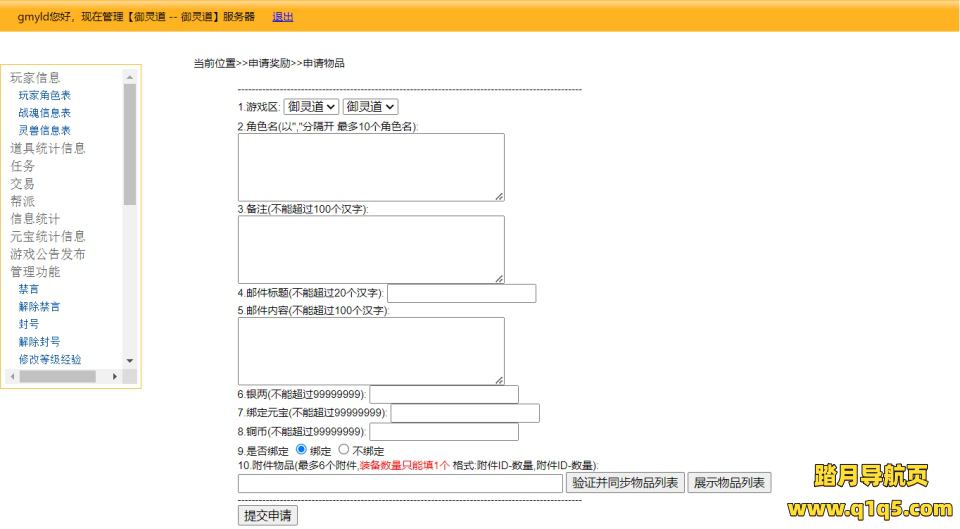
Task: Open the second 御灵道 server dropdown
Action: (370, 106)
